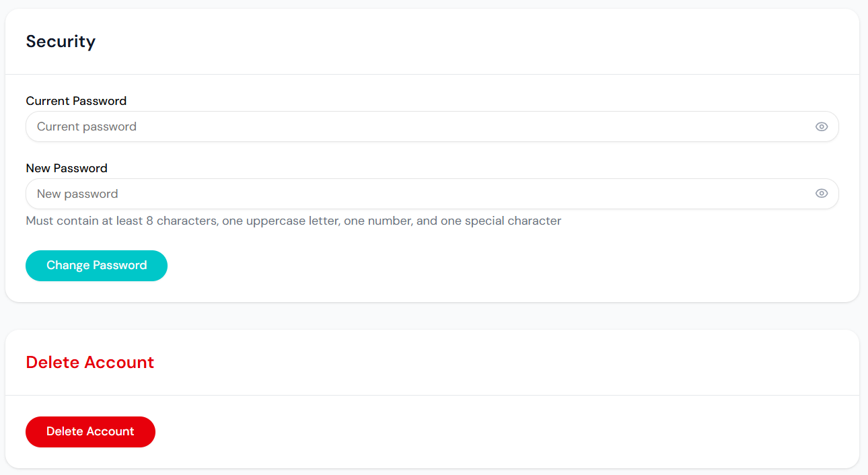
Task: Begin account deletion
Action: [90, 431]
